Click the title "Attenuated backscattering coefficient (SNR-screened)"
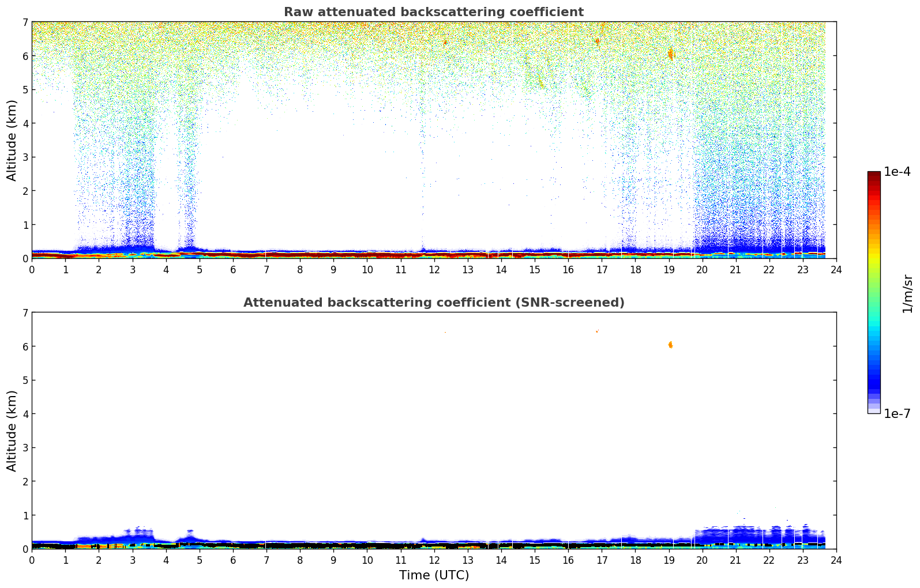The width and height of the screenshot is (920, 588). pos(434,303)
